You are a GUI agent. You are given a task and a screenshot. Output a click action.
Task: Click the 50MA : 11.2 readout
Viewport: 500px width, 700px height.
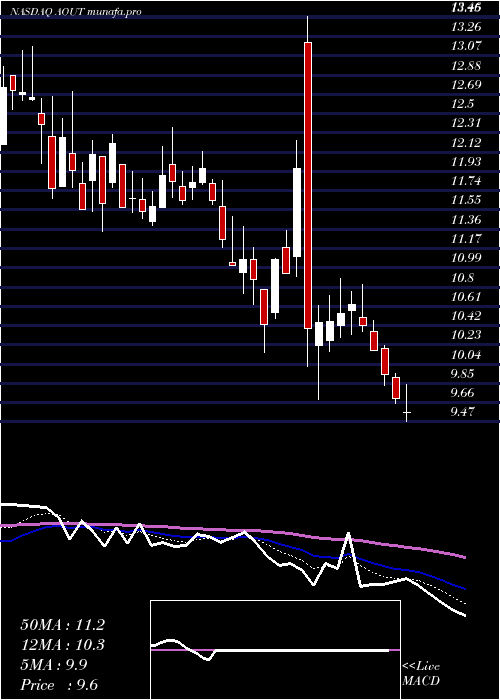click(x=62, y=625)
